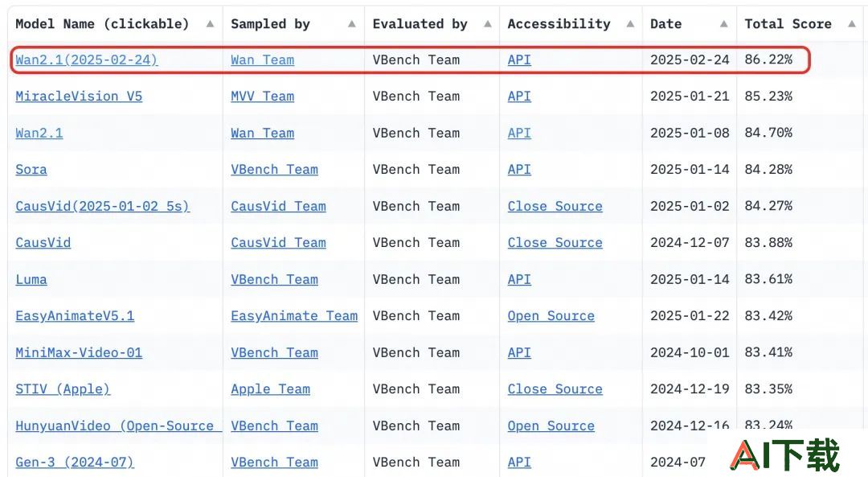Open the Wan2.1(2025-02-24) model link
The image size is (868, 477).
tap(86, 60)
